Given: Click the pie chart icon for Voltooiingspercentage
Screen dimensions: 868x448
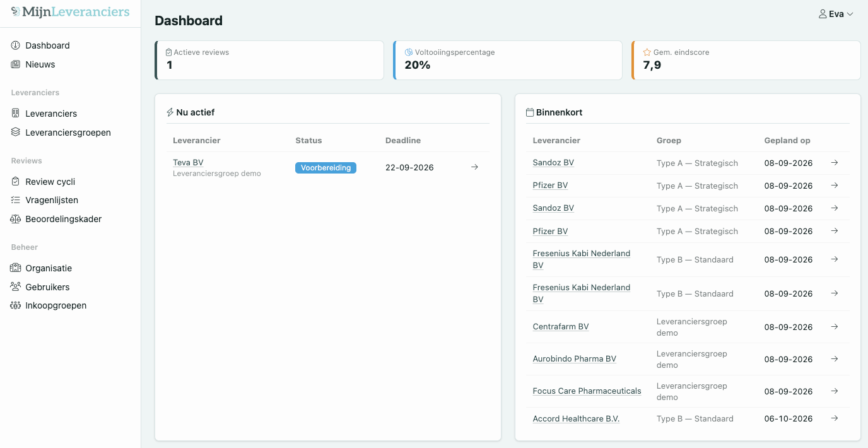Looking at the screenshot, I should 409,52.
